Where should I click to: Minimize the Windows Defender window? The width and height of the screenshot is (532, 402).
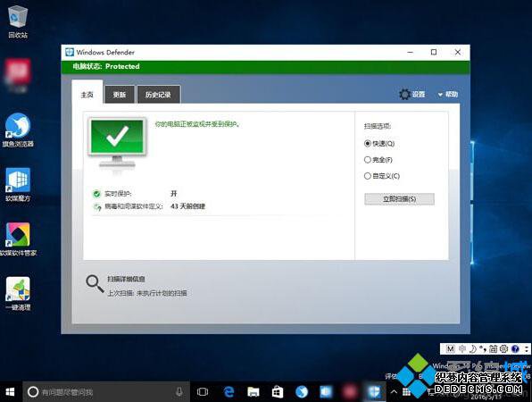point(411,53)
